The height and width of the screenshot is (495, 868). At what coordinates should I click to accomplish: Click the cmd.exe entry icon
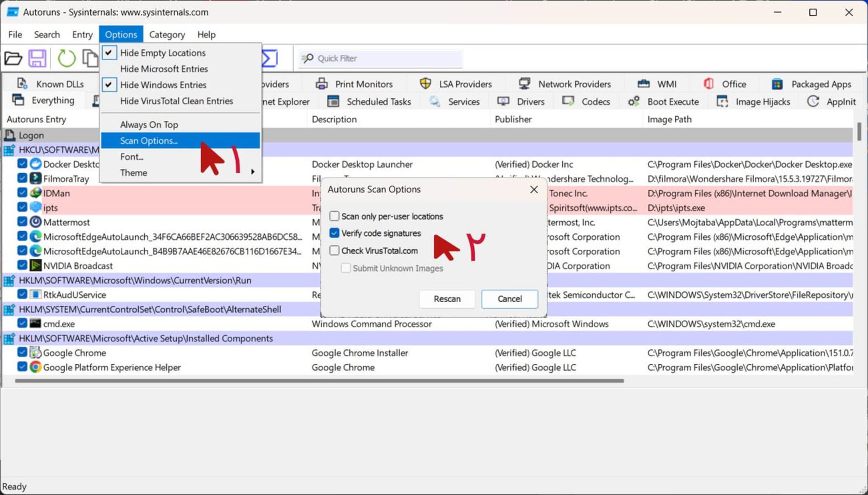(36, 324)
